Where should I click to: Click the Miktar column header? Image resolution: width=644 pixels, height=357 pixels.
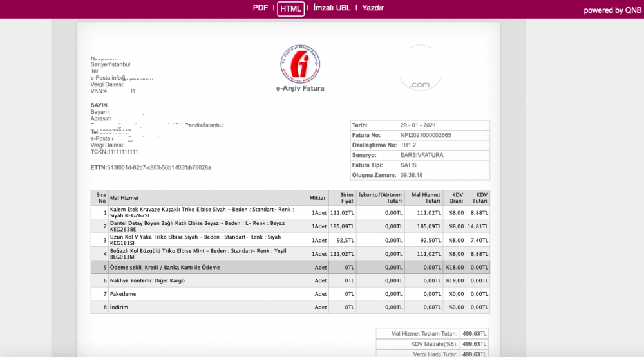click(317, 197)
